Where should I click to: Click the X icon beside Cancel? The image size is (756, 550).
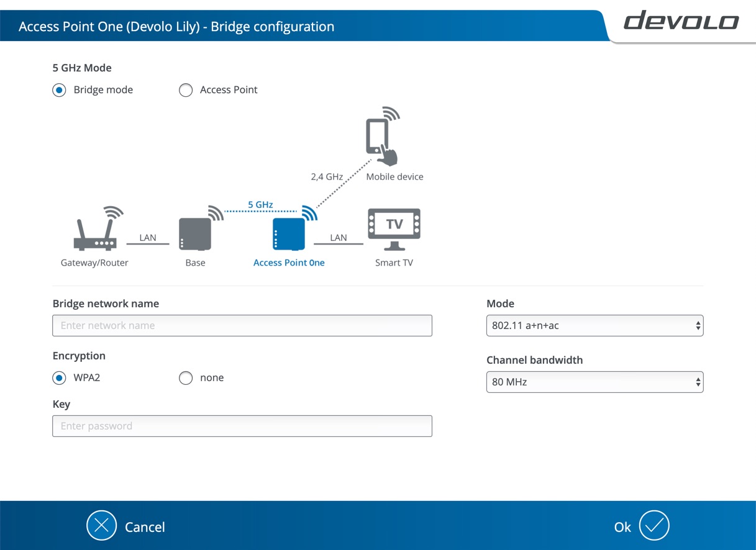[101, 526]
